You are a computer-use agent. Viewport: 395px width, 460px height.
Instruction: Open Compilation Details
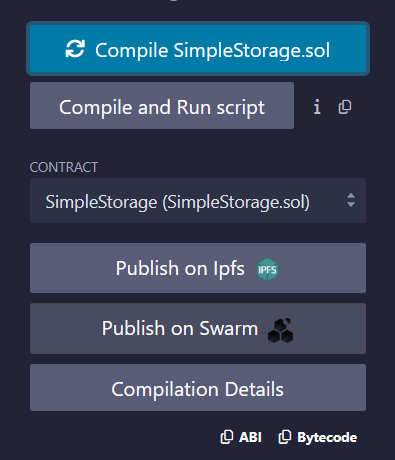pos(198,388)
